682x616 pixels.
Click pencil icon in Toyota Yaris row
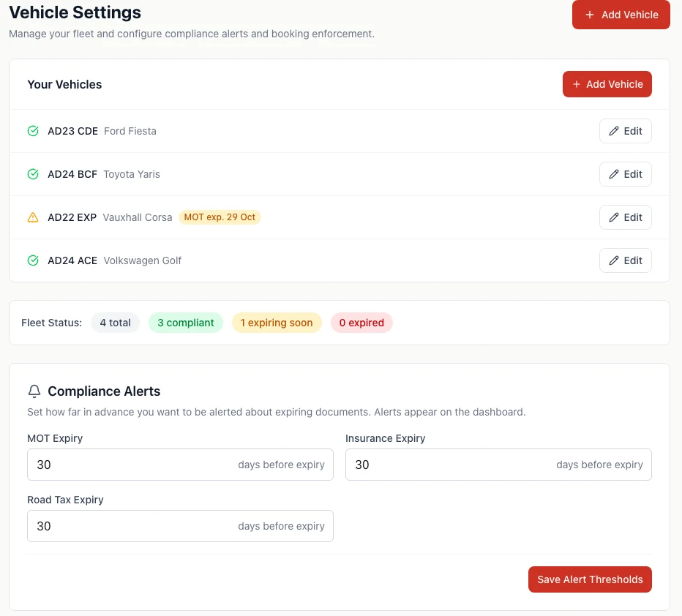point(614,174)
